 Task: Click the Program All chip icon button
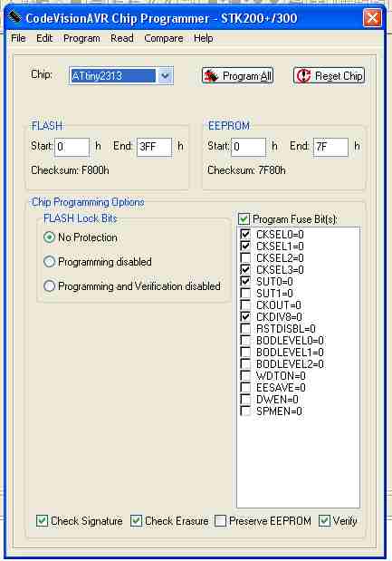click(x=237, y=76)
